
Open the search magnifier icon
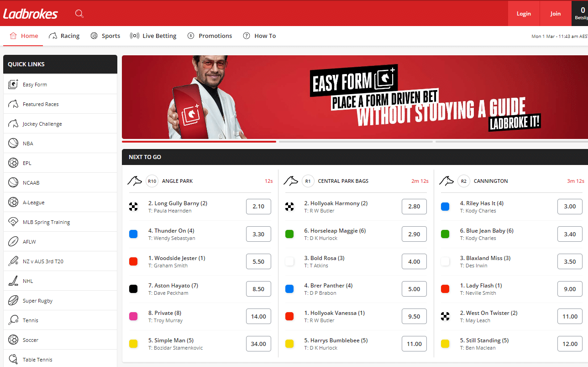(x=79, y=13)
